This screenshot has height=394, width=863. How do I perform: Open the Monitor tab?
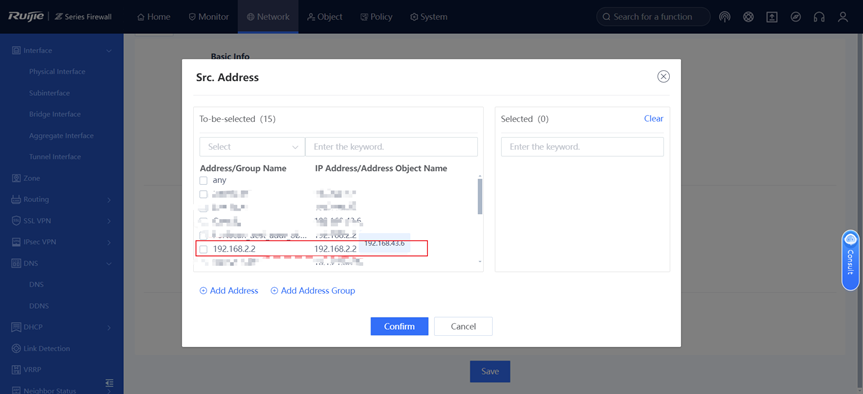click(209, 17)
